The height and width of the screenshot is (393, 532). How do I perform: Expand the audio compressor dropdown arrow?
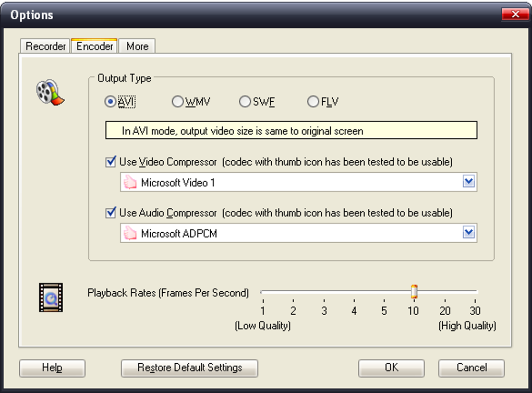[469, 233]
